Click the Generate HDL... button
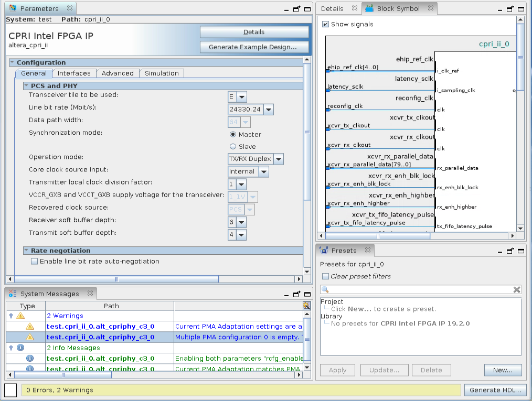This screenshot has height=401, width=532. pyautogui.click(x=495, y=390)
